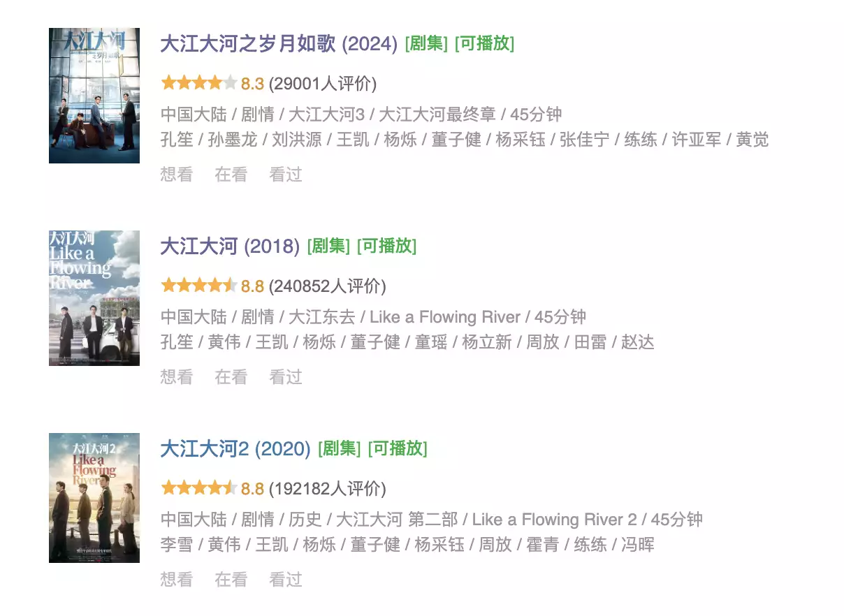
Task: Mark 大江大河之岁月如歌 as 看过
Action: tap(286, 175)
